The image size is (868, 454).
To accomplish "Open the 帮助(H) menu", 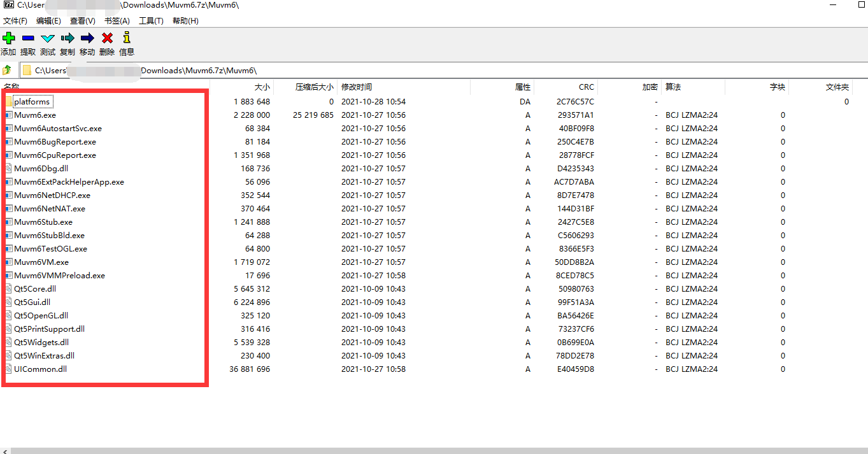I will 185,21.
